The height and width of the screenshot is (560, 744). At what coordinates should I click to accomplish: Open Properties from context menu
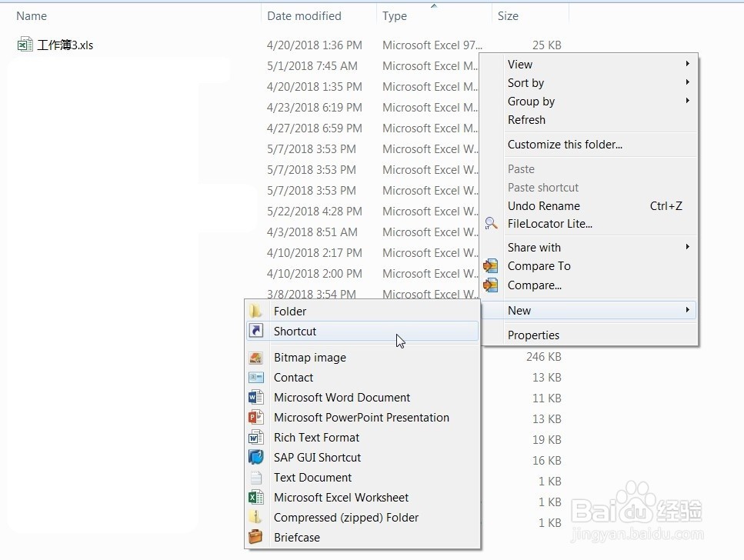click(589, 335)
